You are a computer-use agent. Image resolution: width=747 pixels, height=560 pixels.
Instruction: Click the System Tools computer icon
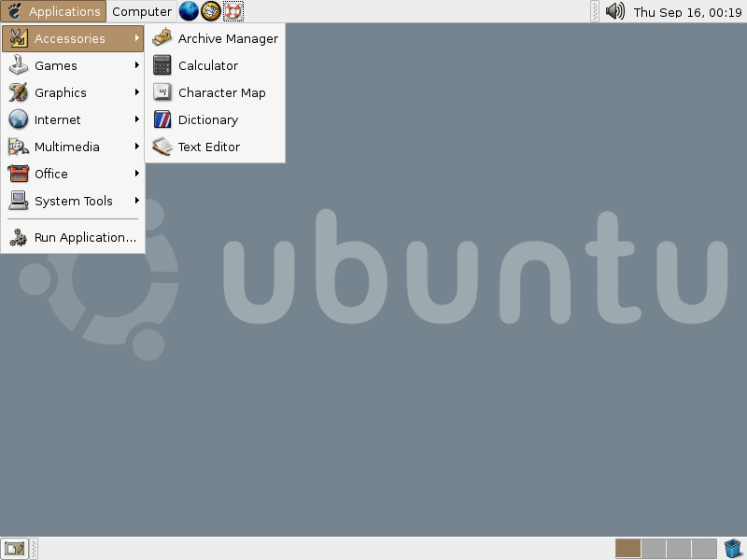pyautogui.click(x=19, y=201)
